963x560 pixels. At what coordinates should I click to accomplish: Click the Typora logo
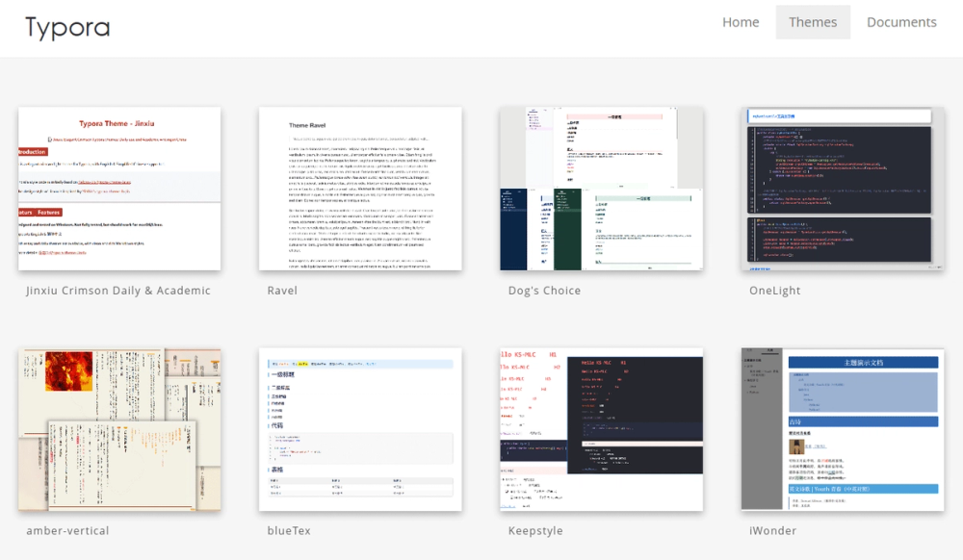(67, 28)
